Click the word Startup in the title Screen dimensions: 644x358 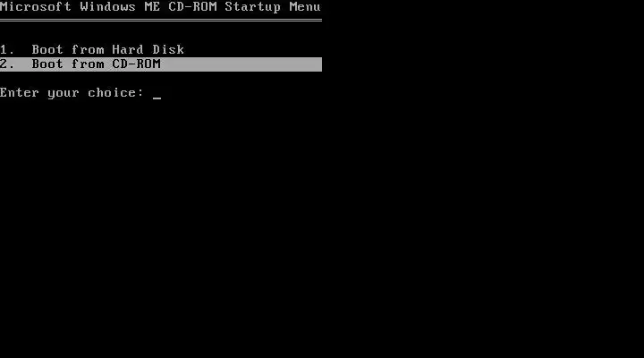[252, 6]
